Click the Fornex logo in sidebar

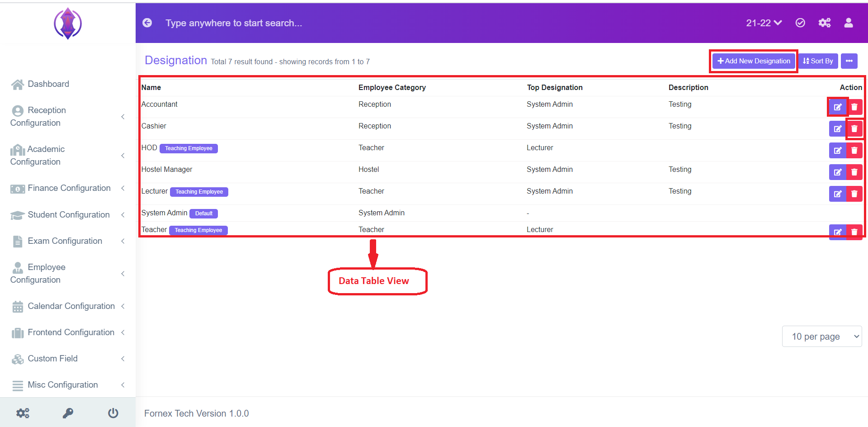coord(68,24)
